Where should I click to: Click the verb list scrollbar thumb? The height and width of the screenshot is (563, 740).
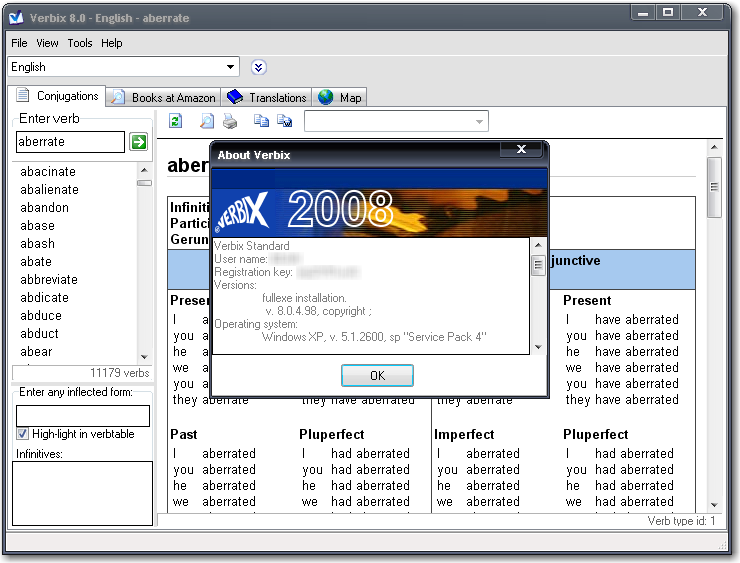tap(144, 183)
